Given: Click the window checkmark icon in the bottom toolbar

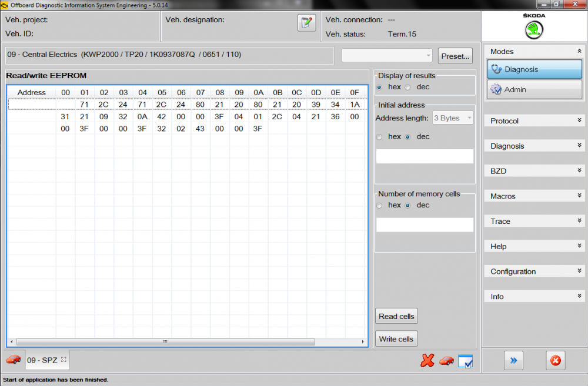Looking at the screenshot, I should pyautogui.click(x=465, y=361).
